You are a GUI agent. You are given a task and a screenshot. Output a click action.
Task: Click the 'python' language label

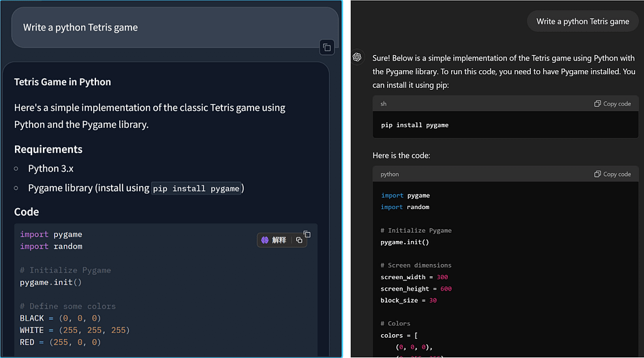coord(389,174)
